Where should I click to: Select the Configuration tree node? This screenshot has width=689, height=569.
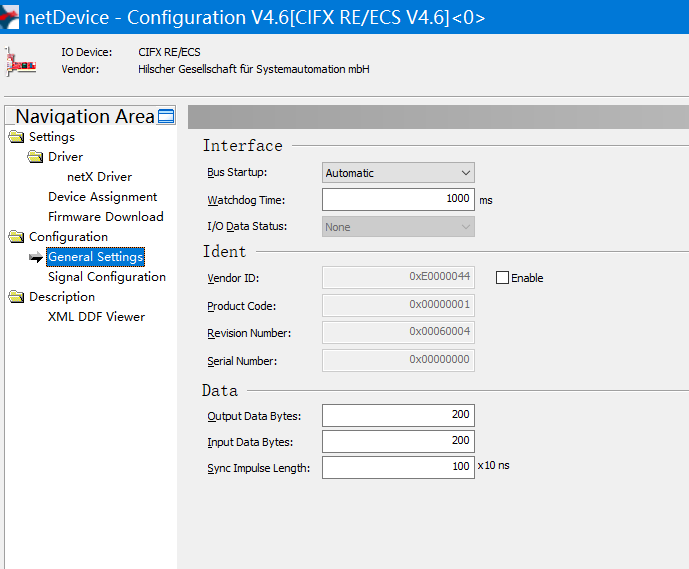coord(68,237)
